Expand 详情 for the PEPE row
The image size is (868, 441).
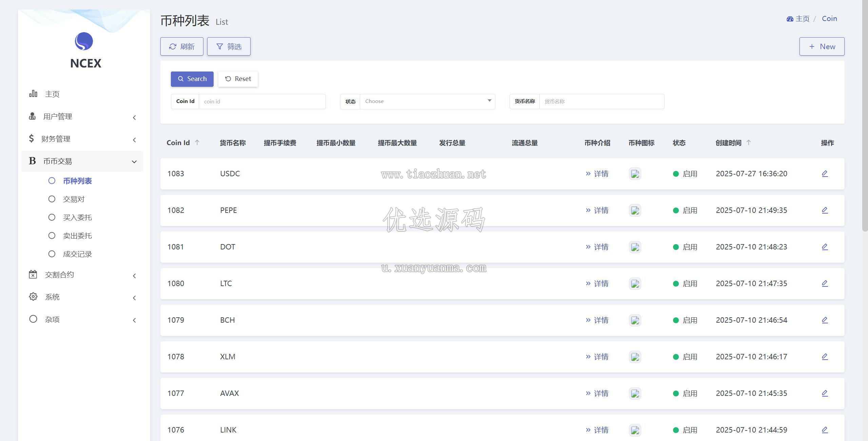coord(597,210)
